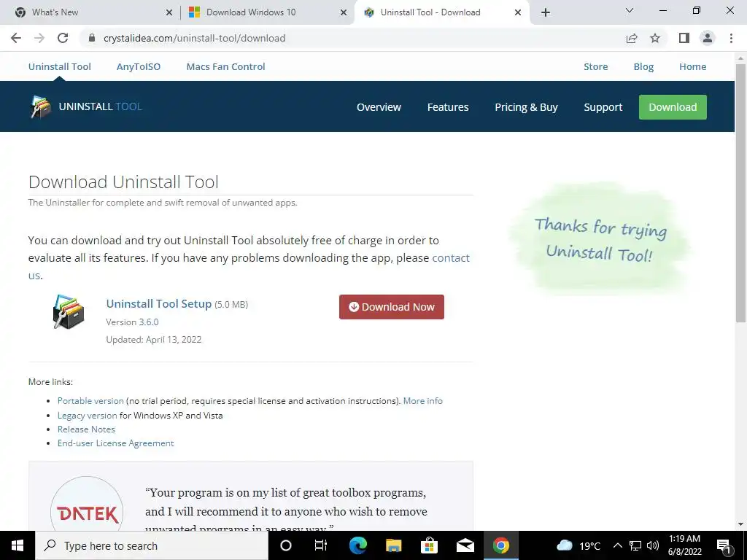Click the Uninstall Tool logo icon in header
Image resolution: width=747 pixels, height=560 pixels.
click(41, 106)
